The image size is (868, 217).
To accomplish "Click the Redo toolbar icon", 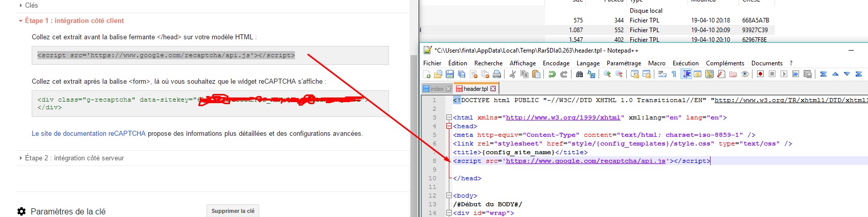I will tap(564, 74).
